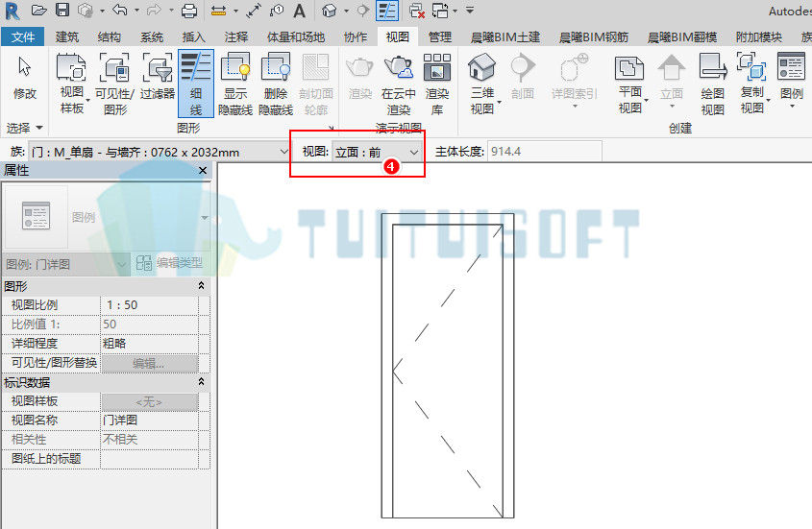Click Duplicate View (复制视图) tool
812x529 pixels.
point(751,84)
